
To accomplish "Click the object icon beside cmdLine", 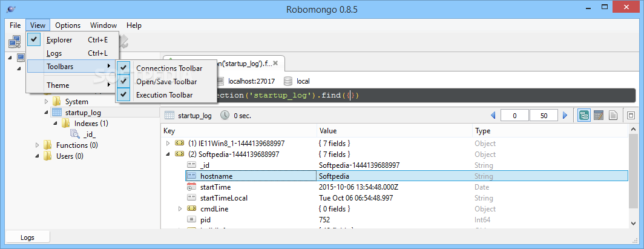I will (191, 209).
